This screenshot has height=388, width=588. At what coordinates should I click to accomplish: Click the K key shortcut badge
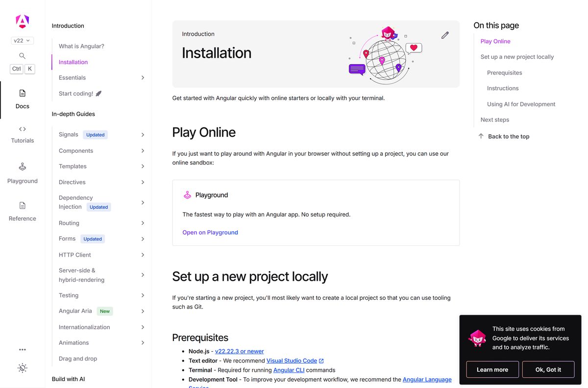click(30, 69)
